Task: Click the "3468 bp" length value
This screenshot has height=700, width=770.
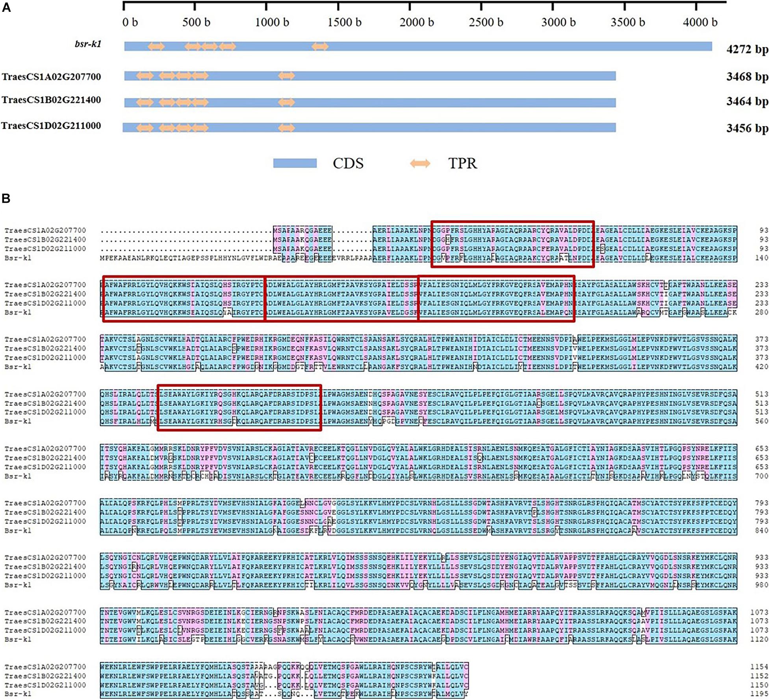Action: click(747, 76)
